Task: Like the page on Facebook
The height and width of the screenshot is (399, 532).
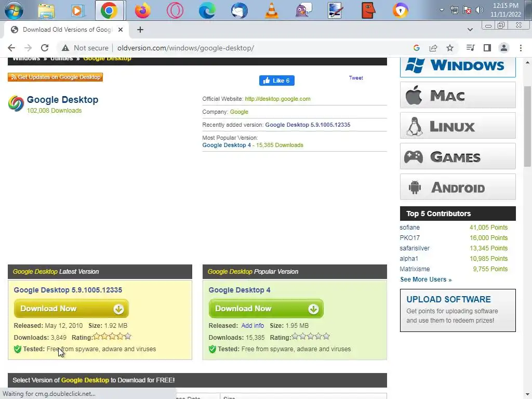Action: point(277,81)
